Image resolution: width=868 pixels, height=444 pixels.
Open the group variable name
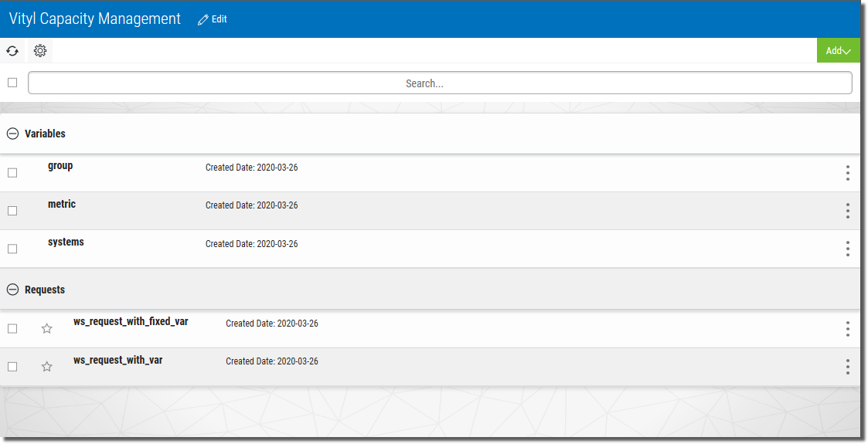click(x=60, y=166)
